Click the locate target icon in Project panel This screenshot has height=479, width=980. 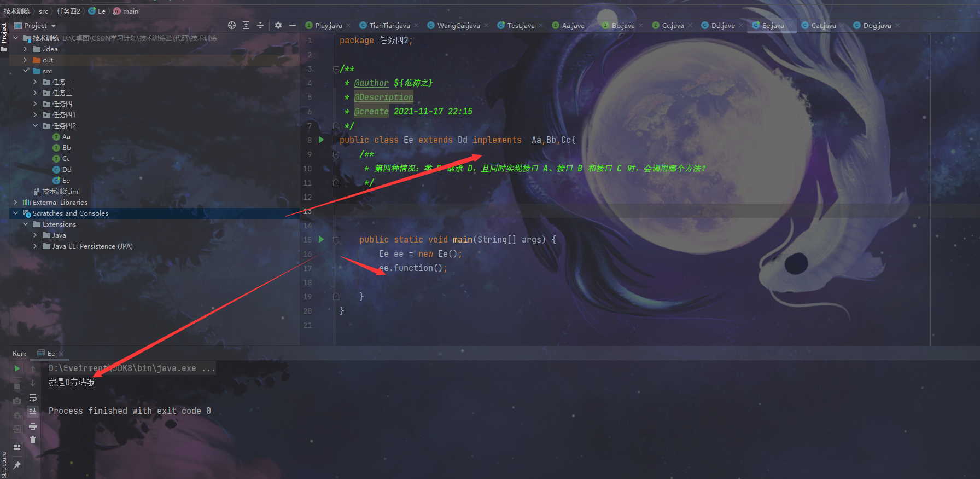point(232,25)
